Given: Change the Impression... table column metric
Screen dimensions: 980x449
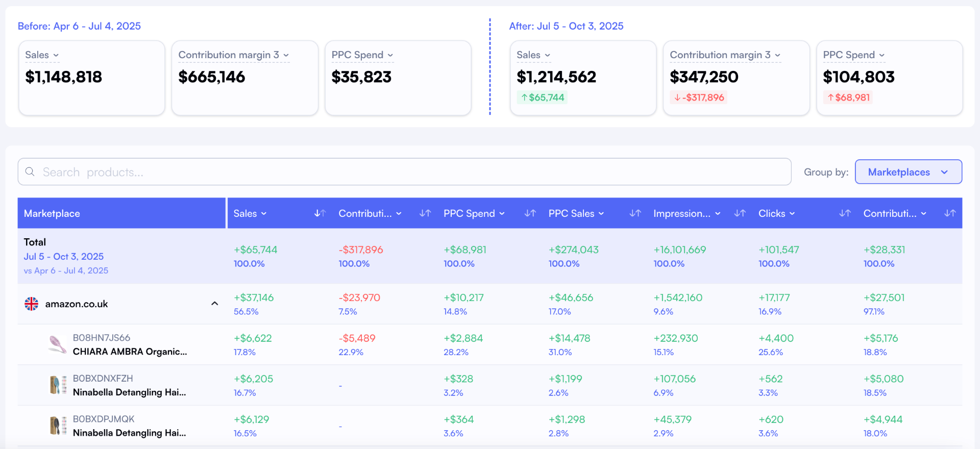Looking at the screenshot, I should [687, 213].
